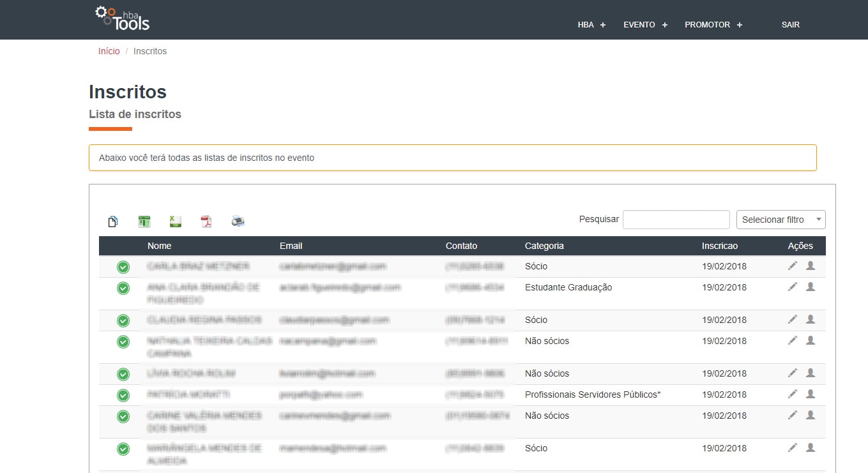Click the Inscritos text in the breadcrumb
Viewport: 868px width, 473px height.
(x=150, y=51)
